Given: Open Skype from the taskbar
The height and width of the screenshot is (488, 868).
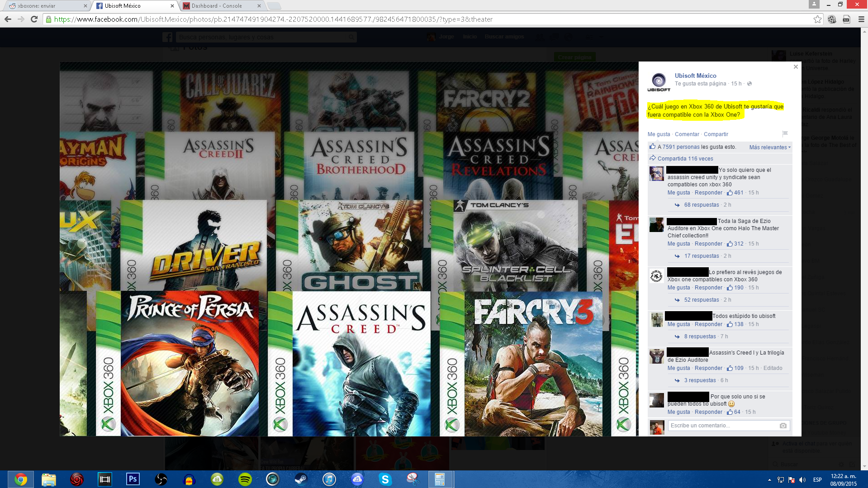Looking at the screenshot, I should pyautogui.click(x=385, y=479).
